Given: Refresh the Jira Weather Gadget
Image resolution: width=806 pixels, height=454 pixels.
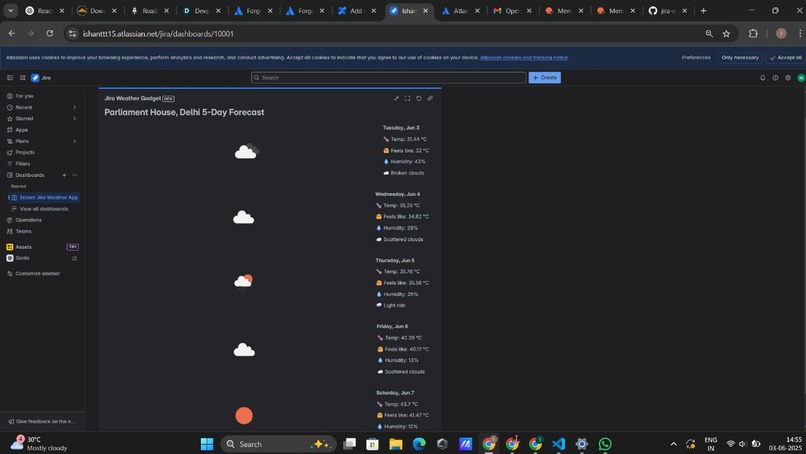Looking at the screenshot, I should pyautogui.click(x=419, y=98).
